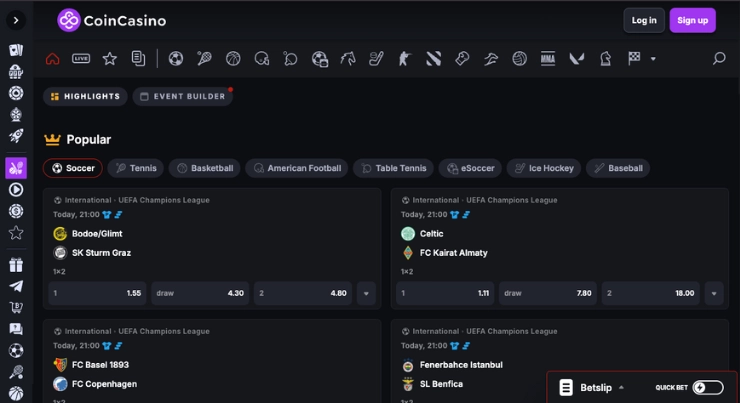Select the Ice Hockey popular filter chip
This screenshot has width=740, height=403.
[544, 168]
